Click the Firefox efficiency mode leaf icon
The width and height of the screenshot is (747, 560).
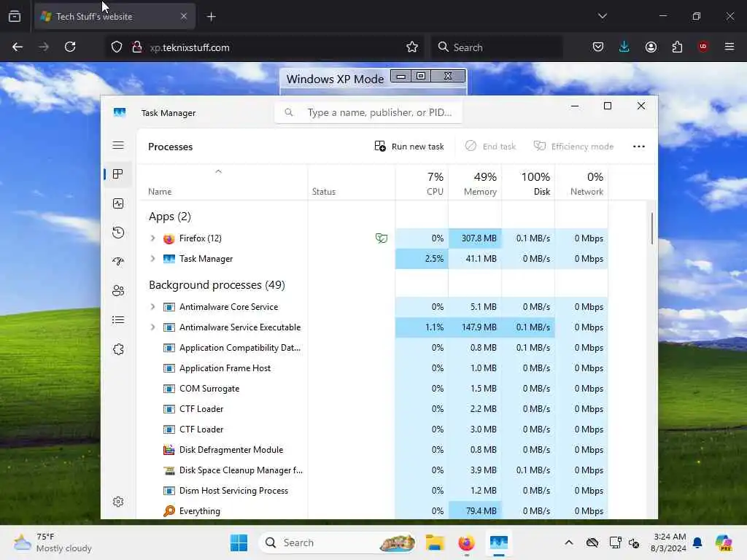coord(381,238)
